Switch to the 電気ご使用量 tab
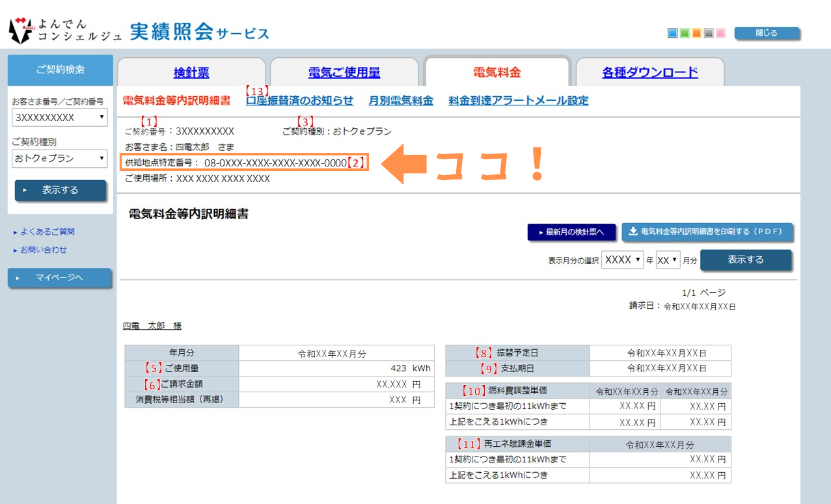This screenshot has width=831, height=504. click(x=344, y=73)
